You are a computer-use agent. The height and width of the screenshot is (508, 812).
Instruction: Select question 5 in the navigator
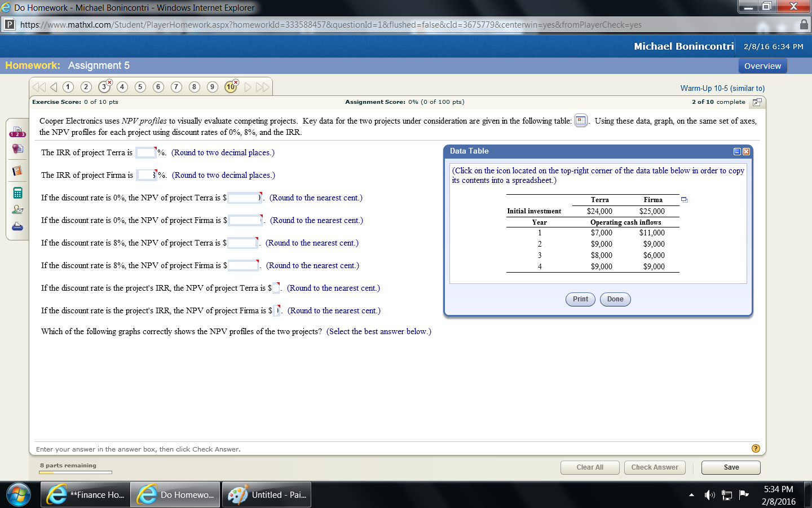[x=140, y=87]
